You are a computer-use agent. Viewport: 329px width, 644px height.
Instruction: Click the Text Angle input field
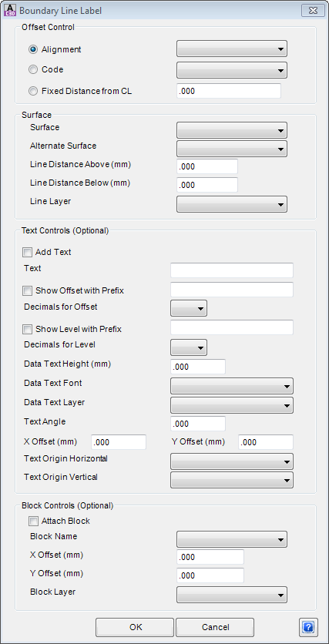click(x=198, y=424)
